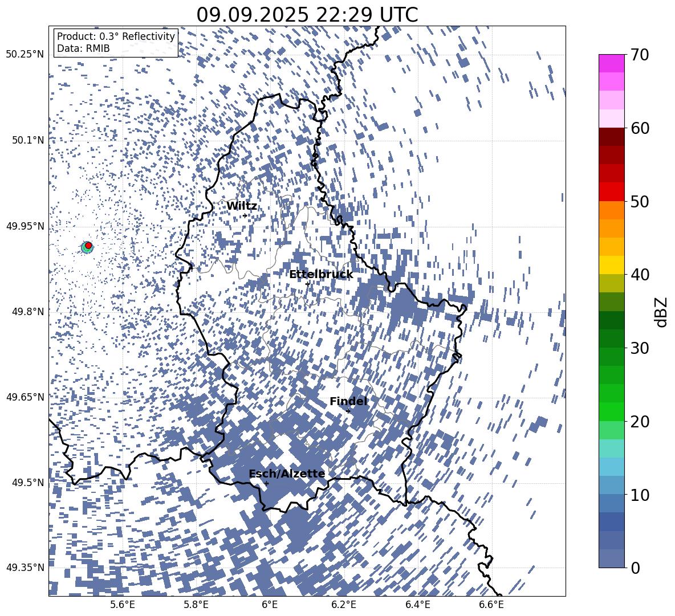
Task: Click the Wiltz location cross marker
Action: point(245,215)
